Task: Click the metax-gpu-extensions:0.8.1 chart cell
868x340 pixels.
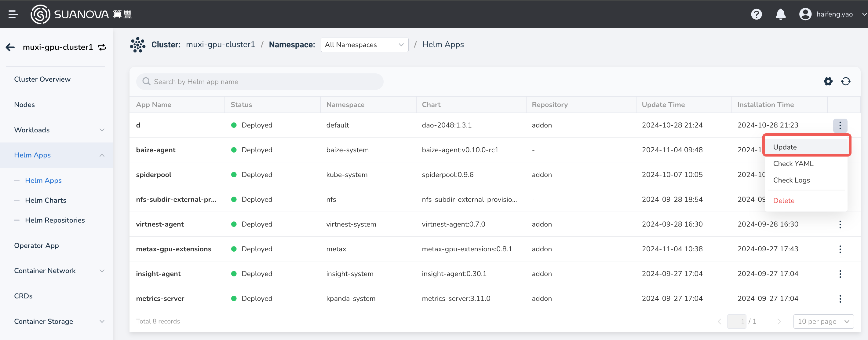Action: click(x=467, y=249)
